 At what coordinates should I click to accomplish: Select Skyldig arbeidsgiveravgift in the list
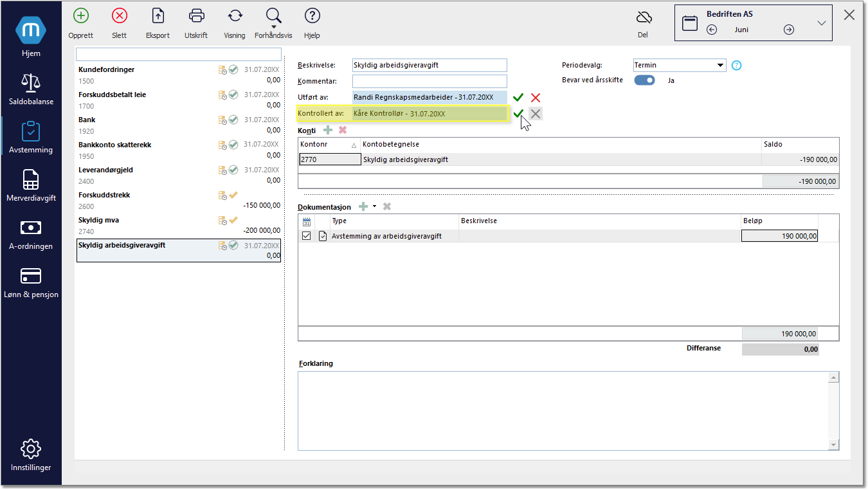click(x=179, y=250)
